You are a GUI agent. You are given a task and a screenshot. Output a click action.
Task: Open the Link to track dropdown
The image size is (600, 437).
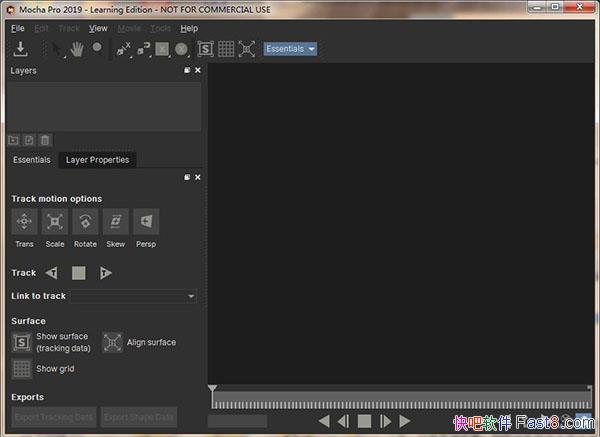point(133,296)
